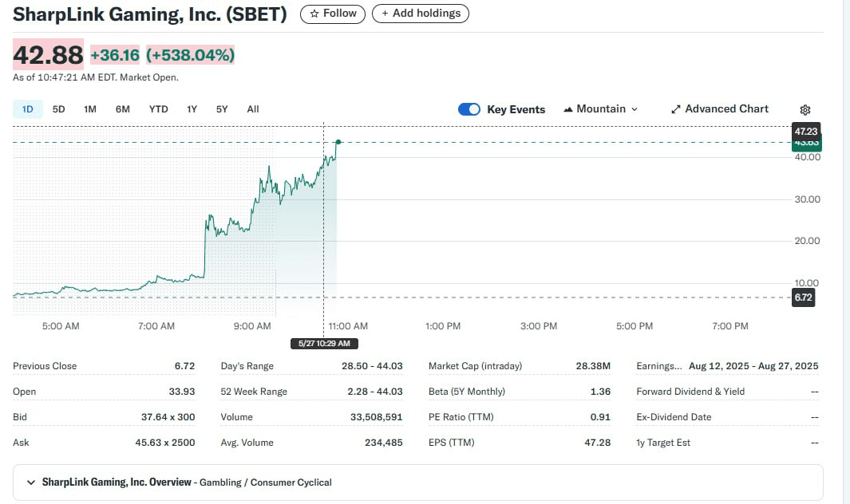Click the market status timestamp line
Screen dimensions: 850x504
pos(96,77)
